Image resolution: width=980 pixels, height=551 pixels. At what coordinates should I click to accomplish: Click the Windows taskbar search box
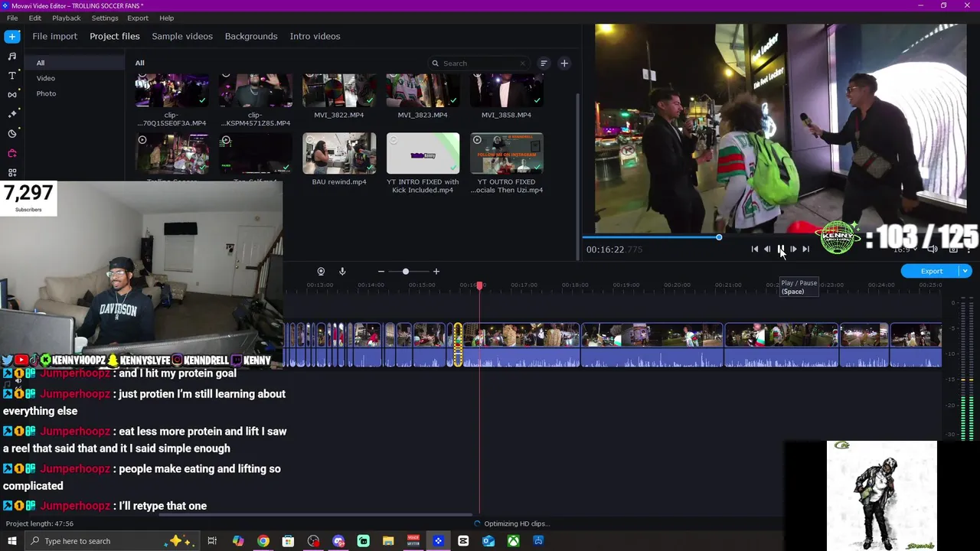click(112, 541)
